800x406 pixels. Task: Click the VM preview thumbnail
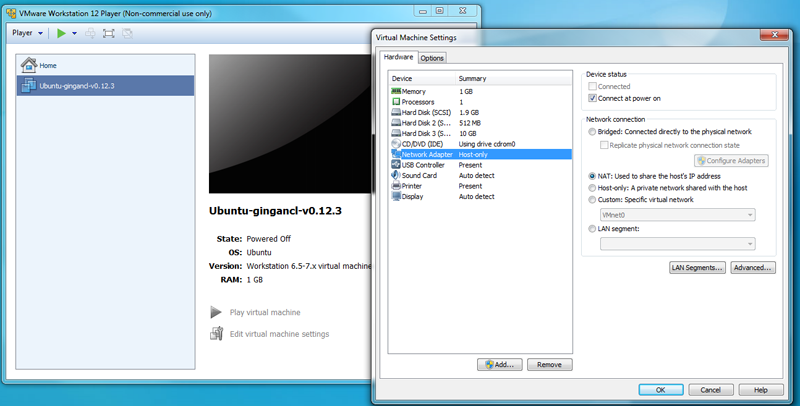(290, 124)
